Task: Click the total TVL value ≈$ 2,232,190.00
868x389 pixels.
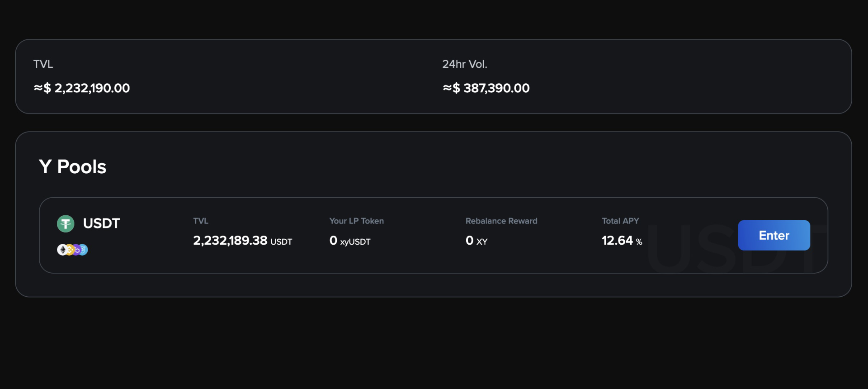Action: (x=82, y=88)
